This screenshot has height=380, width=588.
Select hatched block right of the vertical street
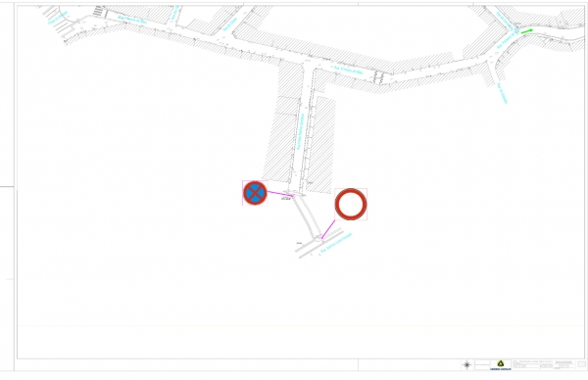[321, 145]
